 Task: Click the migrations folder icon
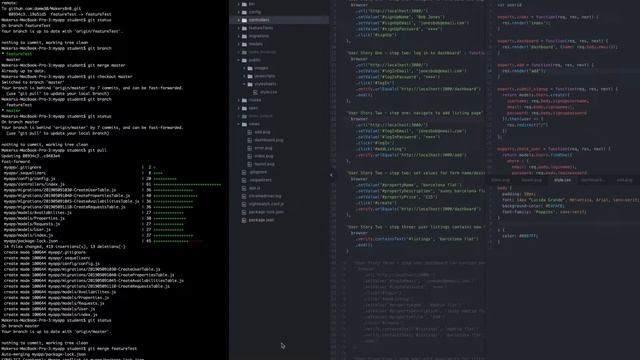pyautogui.click(x=244, y=36)
